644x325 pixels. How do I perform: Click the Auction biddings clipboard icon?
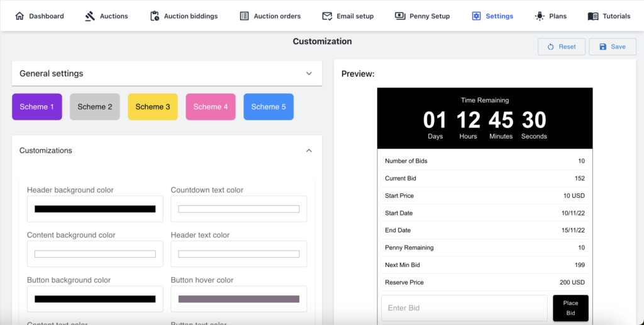155,16
